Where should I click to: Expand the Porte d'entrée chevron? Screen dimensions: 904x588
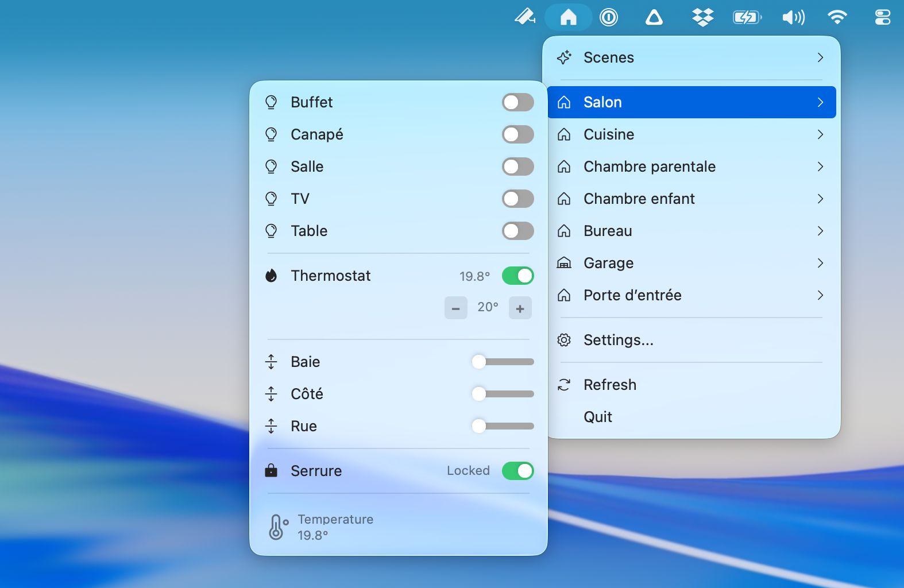coord(820,295)
